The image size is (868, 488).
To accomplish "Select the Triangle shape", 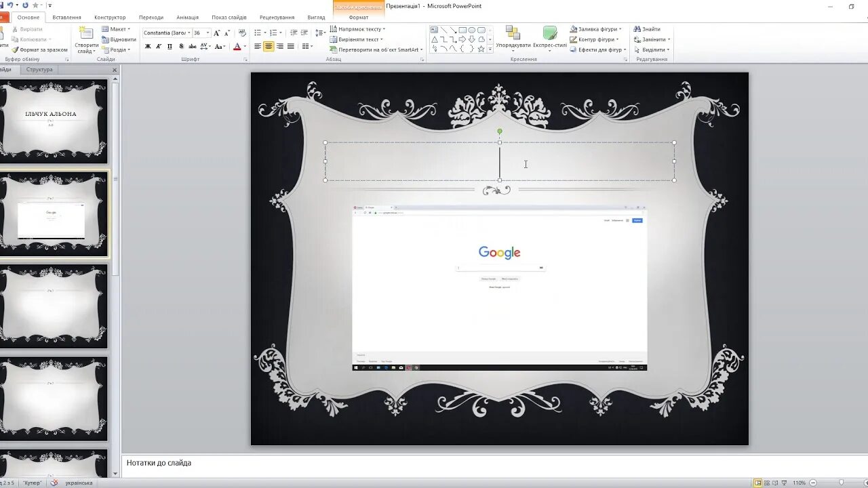I will pyautogui.click(x=435, y=39).
